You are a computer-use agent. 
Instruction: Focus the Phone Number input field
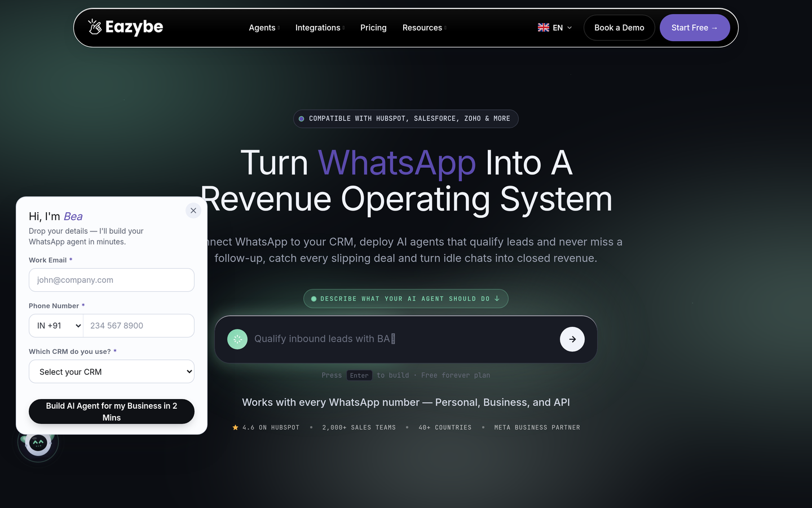139,326
